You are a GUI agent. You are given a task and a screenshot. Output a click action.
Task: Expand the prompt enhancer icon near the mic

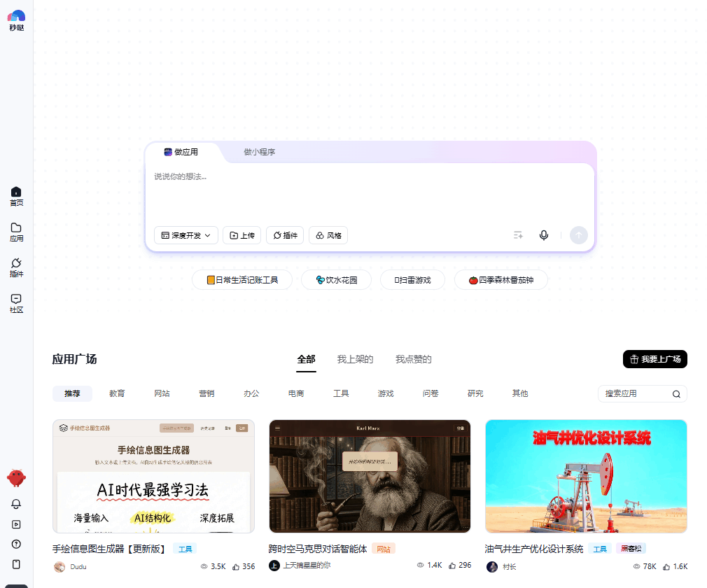pyautogui.click(x=518, y=235)
